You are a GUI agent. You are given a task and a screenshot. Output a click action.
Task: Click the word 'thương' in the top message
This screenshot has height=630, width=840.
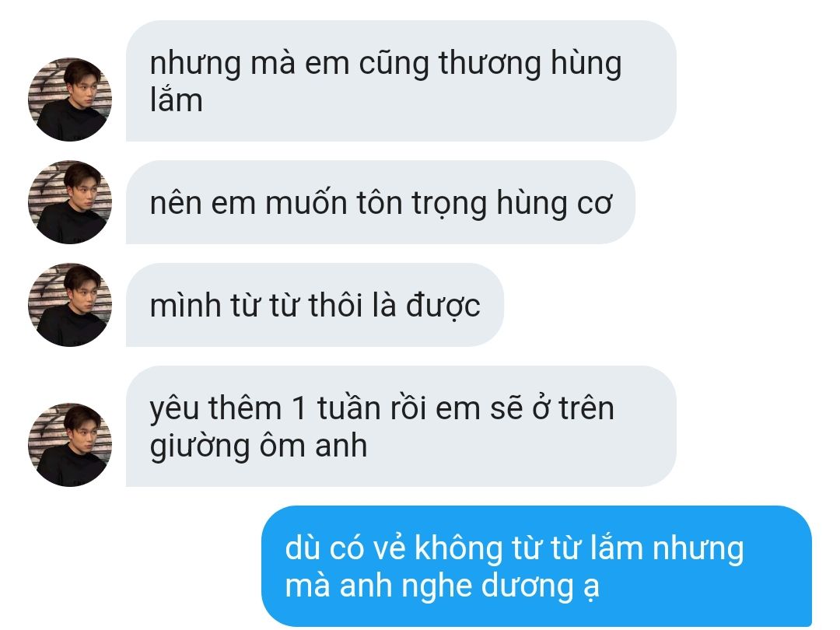pos(490,65)
